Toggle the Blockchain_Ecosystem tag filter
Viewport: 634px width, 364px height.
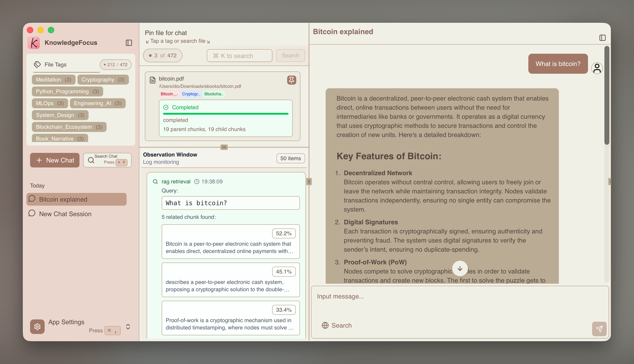69,127
